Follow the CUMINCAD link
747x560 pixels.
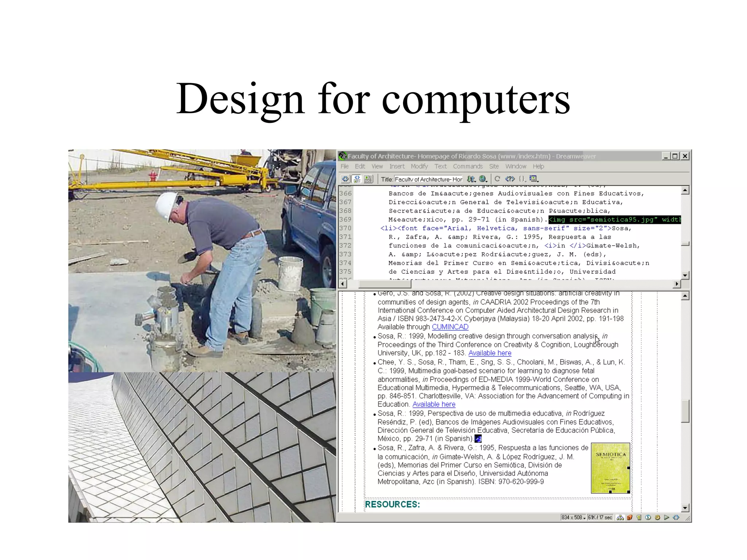(x=450, y=327)
